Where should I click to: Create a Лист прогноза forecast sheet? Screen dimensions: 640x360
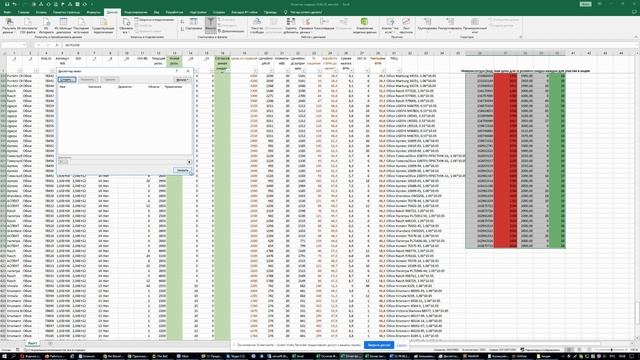[x=406, y=26]
